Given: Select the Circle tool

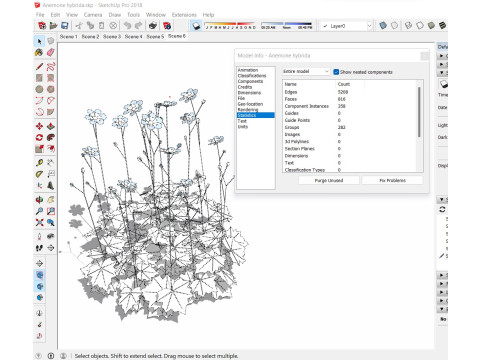Looking at the screenshot, I should click(39, 89).
